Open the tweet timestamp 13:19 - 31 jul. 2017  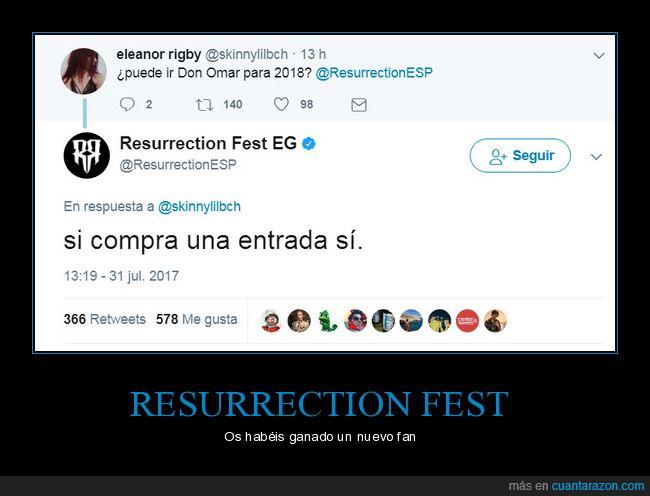point(121,276)
